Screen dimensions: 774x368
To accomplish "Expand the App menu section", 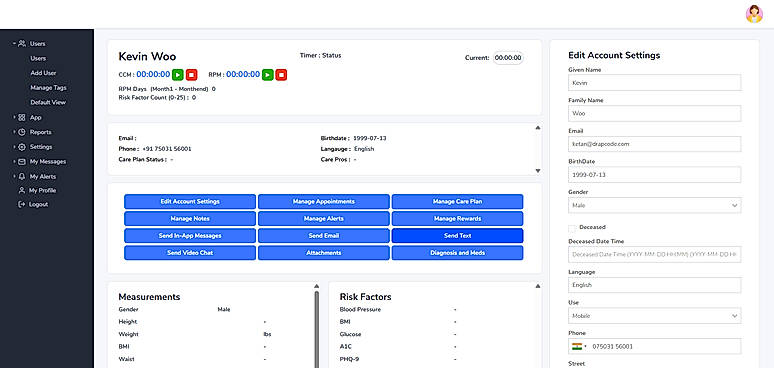I will pyautogui.click(x=15, y=117).
